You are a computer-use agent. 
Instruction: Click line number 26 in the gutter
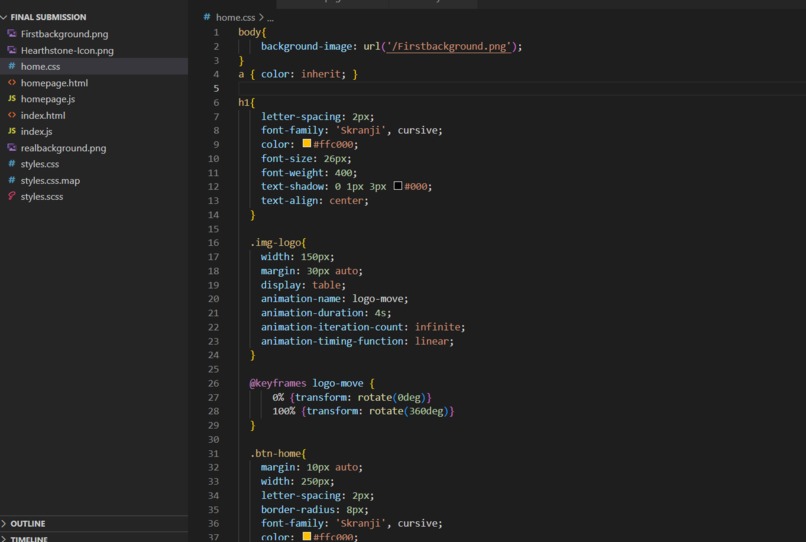[x=214, y=384]
